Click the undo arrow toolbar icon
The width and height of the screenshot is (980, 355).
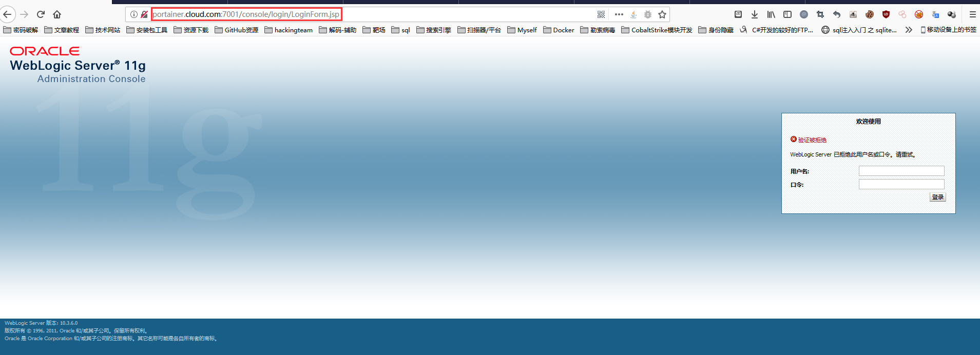point(837,14)
